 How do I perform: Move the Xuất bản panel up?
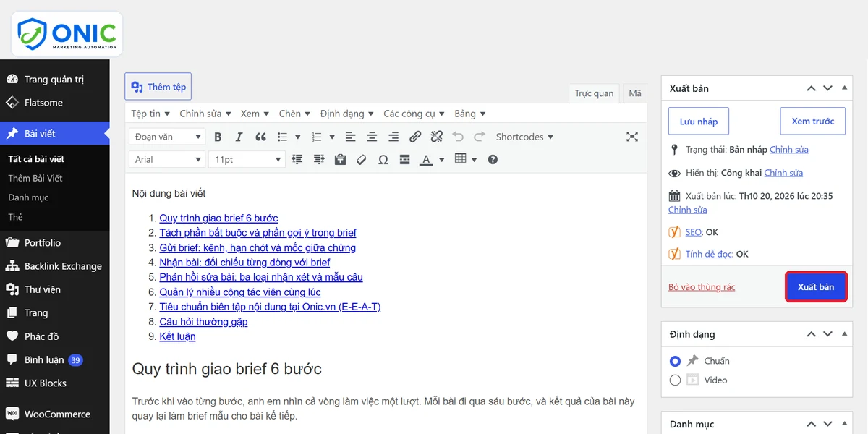point(812,88)
